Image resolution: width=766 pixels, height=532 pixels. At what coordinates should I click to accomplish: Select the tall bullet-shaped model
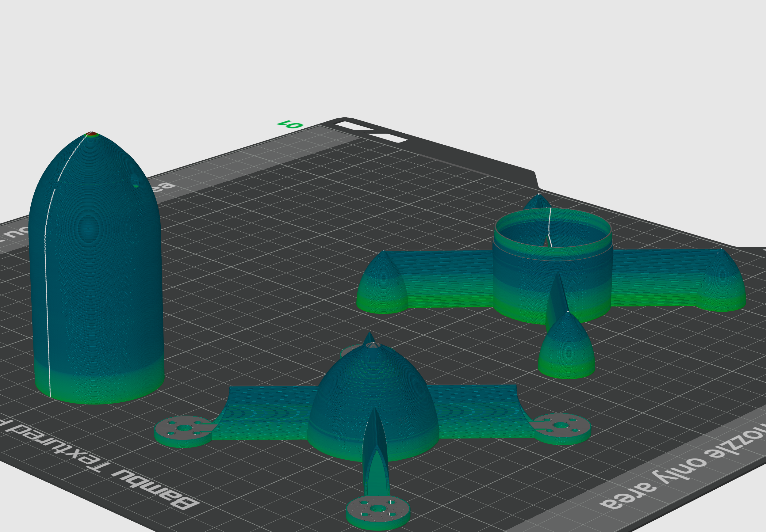[97, 283]
